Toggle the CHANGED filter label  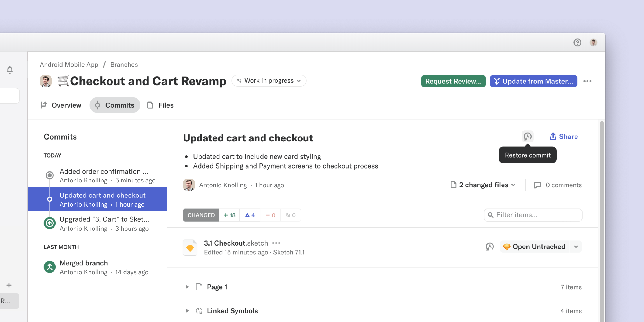[201, 215]
